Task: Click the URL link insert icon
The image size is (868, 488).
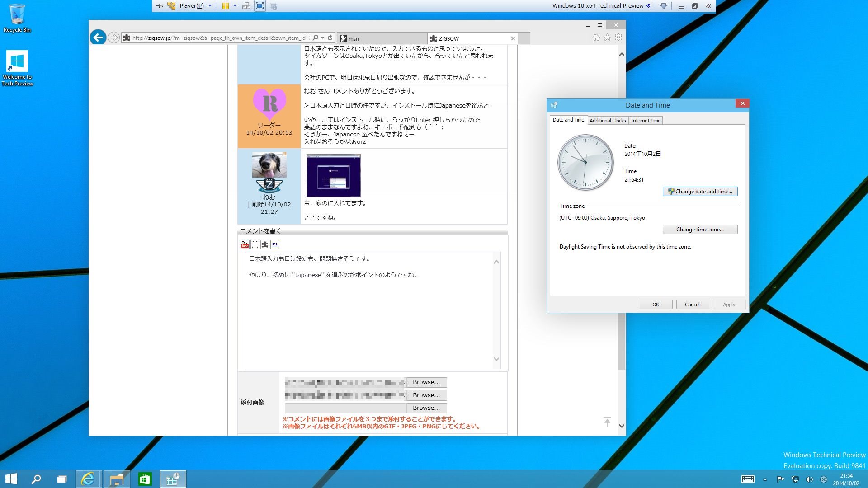Action: [275, 244]
